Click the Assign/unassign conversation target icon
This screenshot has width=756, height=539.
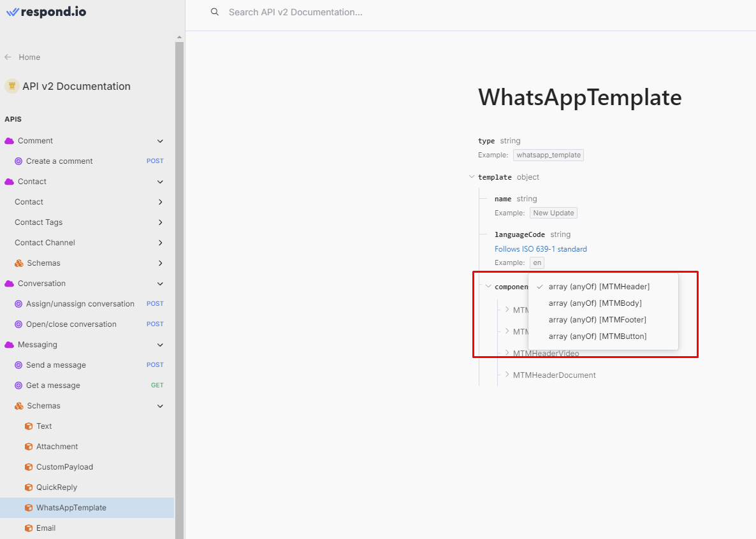click(18, 304)
